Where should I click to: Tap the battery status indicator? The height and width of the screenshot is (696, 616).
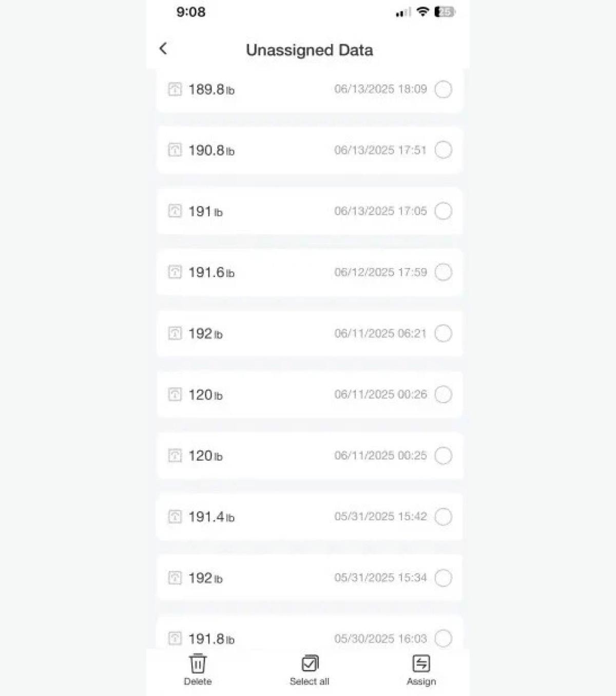pos(444,12)
